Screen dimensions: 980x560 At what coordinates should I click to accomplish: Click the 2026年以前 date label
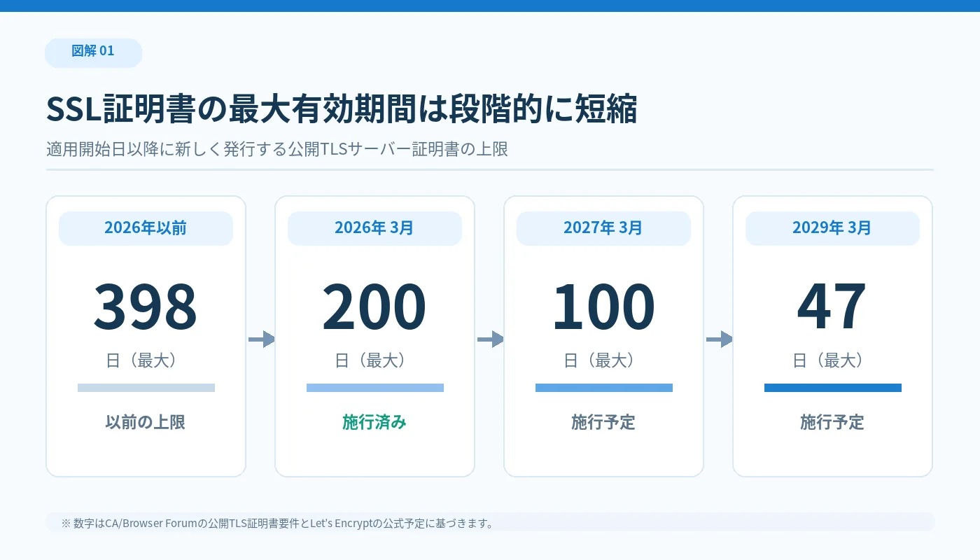pos(146,228)
